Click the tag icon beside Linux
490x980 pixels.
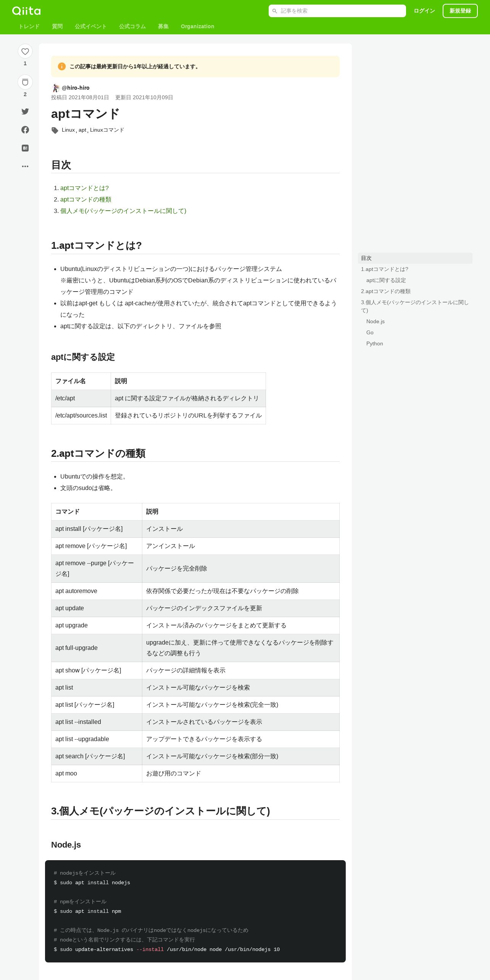point(55,130)
